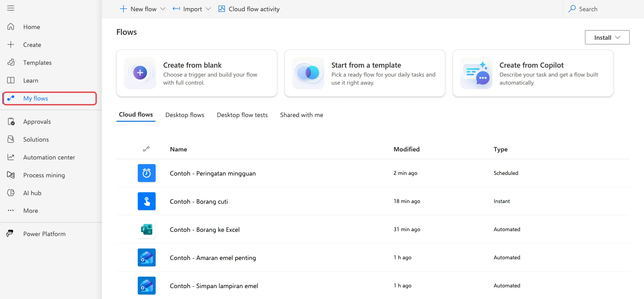Click the flow type column header icon

pyautogui.click(x=146, y=149)
